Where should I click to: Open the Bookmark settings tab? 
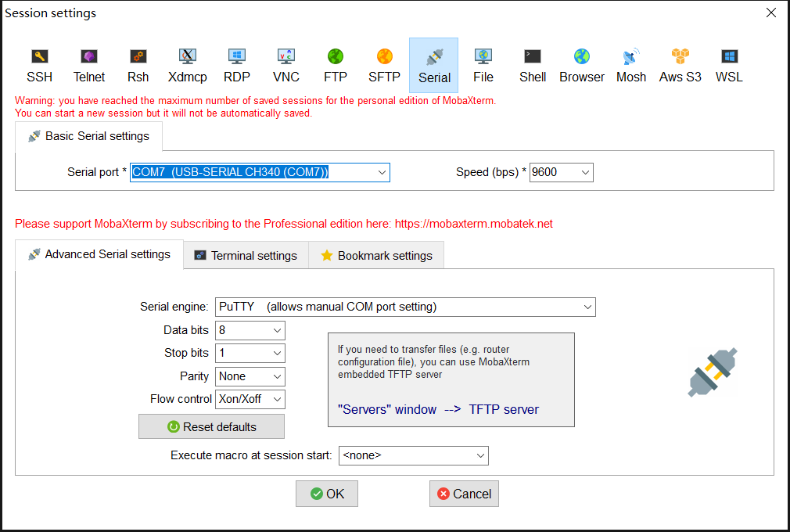376,255
